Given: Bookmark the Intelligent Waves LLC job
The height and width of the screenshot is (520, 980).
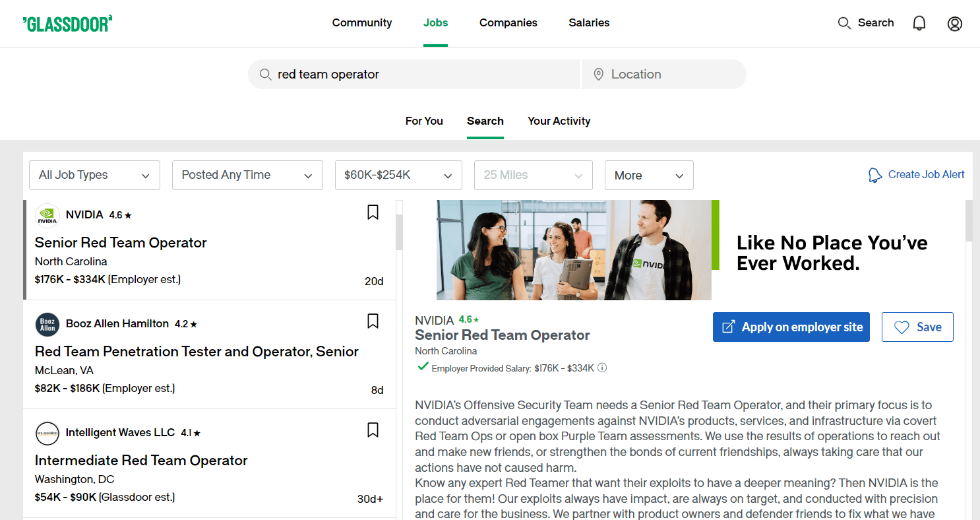Looking at the screenshot, I should pyautogui.click(x=373, y=430).
